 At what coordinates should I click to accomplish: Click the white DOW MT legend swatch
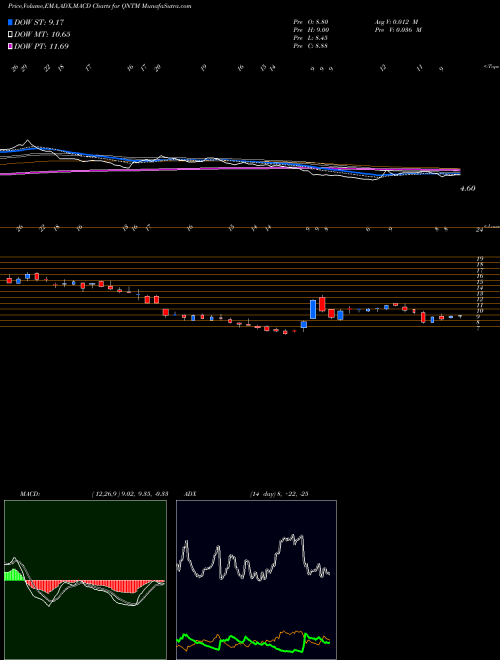pos(10,35)
